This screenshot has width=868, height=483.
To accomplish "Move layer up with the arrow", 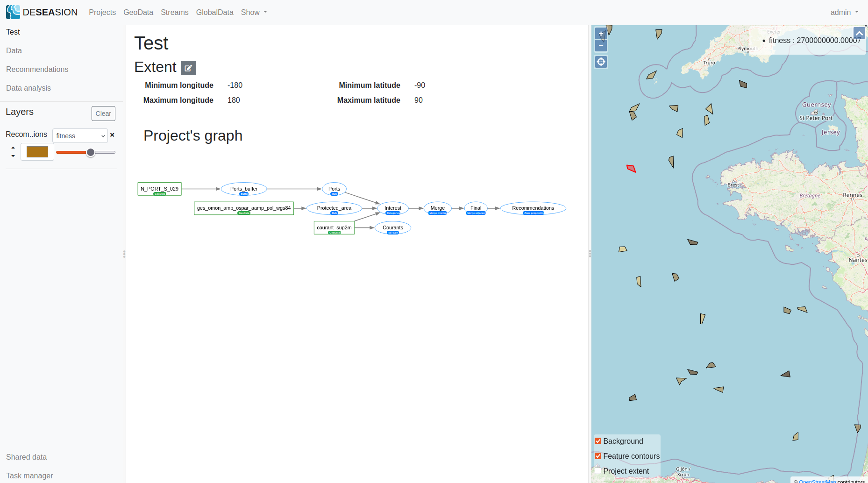I will (13, 148).
